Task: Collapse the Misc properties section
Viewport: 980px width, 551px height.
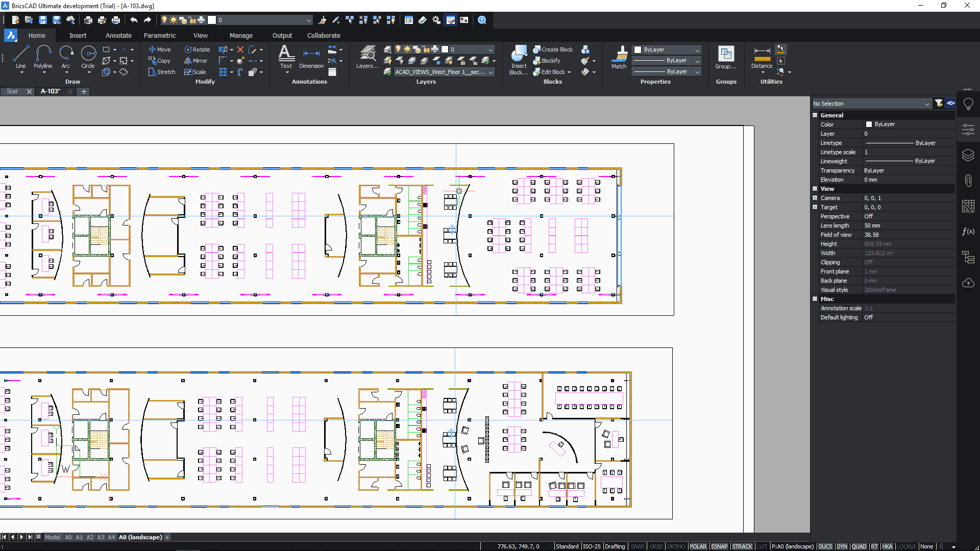Action: click(815, 299)
